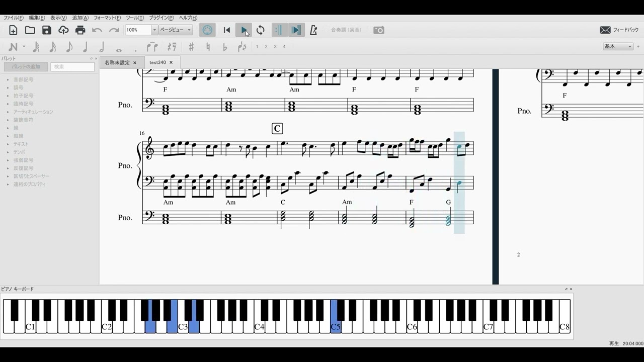The image size is (644, 362).
Task: Select the half note duration
Action: coord(102,47)
